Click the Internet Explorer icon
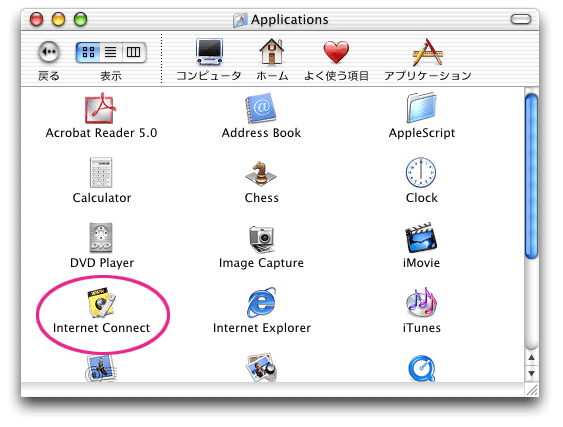 click(261, 302)
